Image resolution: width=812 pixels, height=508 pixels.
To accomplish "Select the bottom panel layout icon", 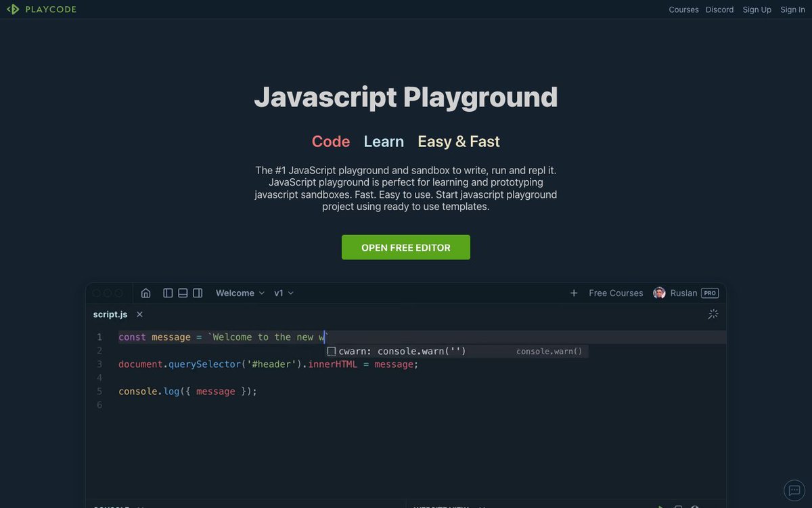I will 183,293.
